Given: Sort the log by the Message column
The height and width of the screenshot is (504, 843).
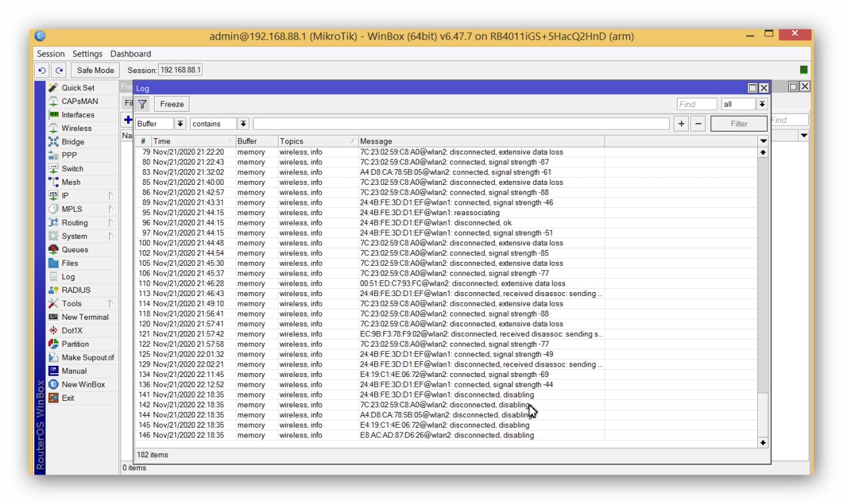Looking at the screenshot, I should pos(481,141).
